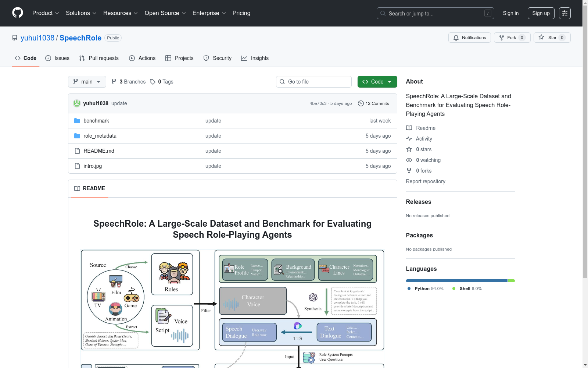Open the Packages section heading link
The width and height of the screenshot is (588, 368).
click(419, 235)
